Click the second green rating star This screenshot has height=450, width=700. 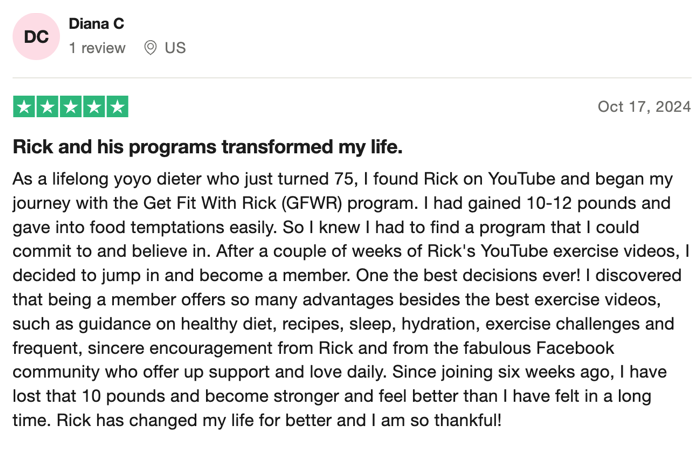(x=47, y=107)
